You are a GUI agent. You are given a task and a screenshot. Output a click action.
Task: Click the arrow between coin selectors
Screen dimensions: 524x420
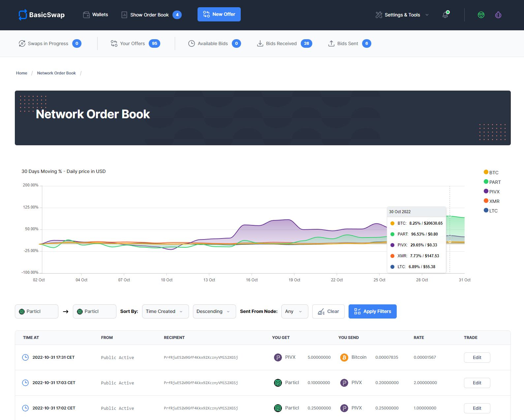coord(66,312)
